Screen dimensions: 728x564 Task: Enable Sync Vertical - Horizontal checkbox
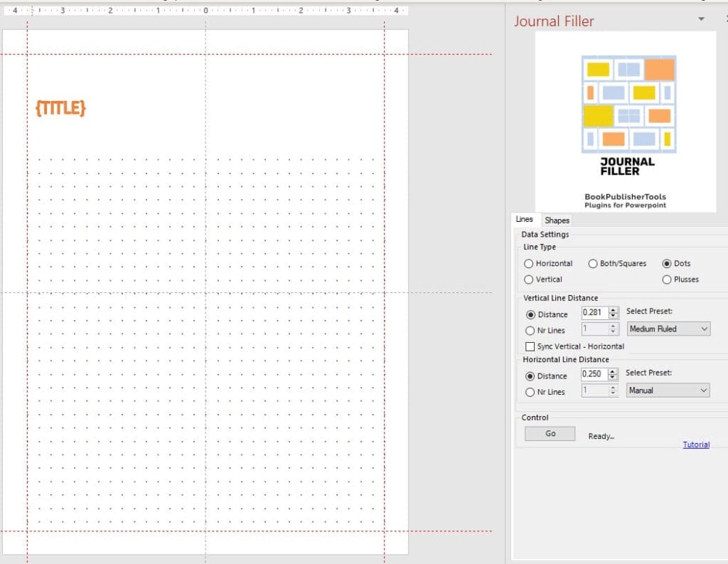tap(530, 346)
